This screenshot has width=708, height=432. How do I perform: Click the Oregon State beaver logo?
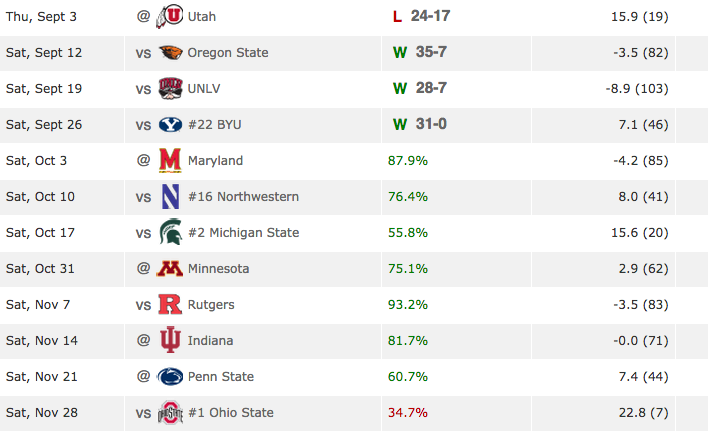point(170,52)
